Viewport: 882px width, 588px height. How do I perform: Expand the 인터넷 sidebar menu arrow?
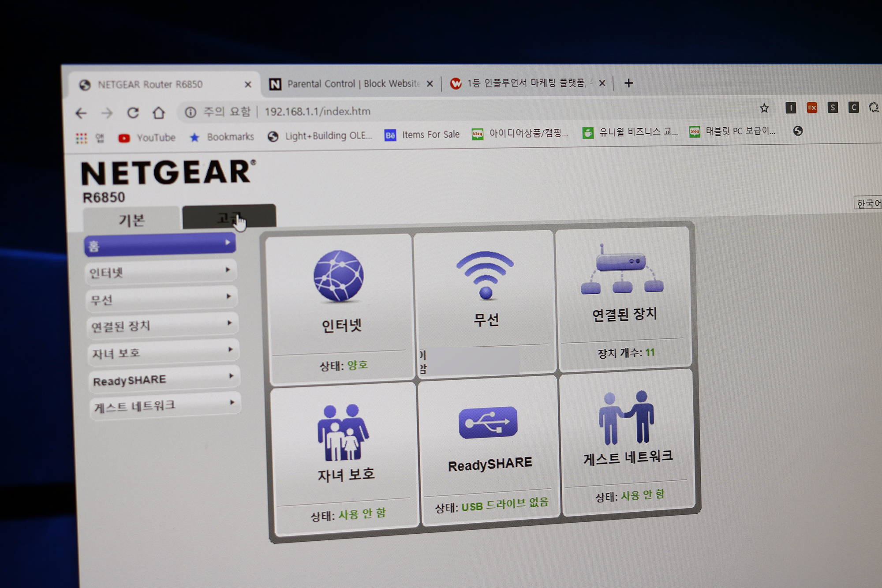(x=228, y=270)
